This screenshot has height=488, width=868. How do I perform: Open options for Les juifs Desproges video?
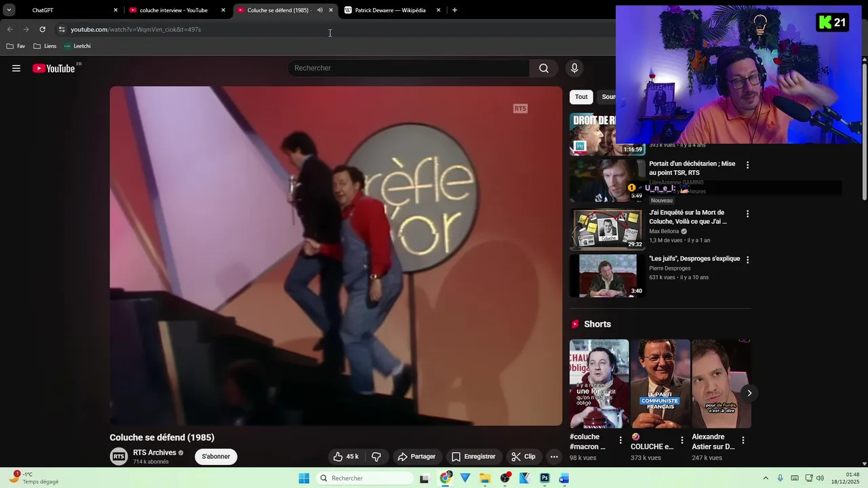pyautogui.click(x=748, y=260)
